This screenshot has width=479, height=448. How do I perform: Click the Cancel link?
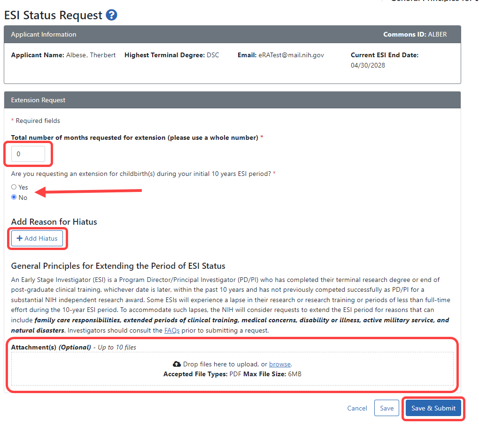tap(357, 408)
